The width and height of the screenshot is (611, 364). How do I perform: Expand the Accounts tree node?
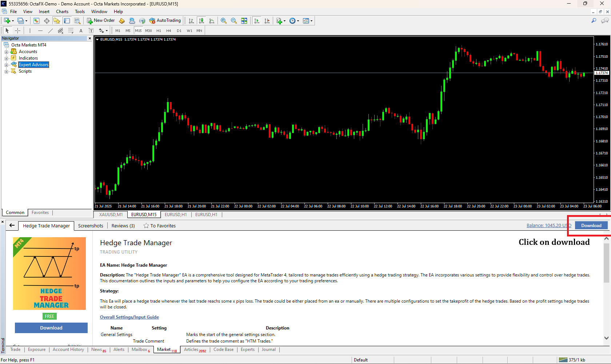click(x=6, y=52)
